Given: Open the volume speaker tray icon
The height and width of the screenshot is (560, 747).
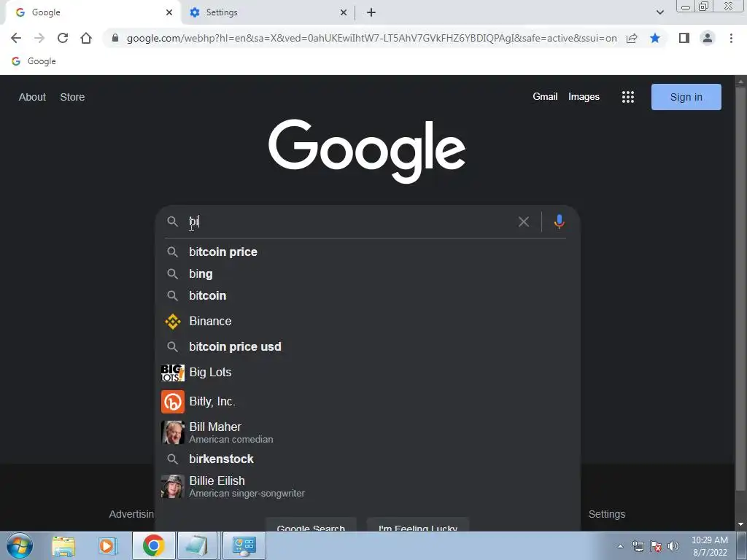Looking at the screenshot, I should point(673,546).
